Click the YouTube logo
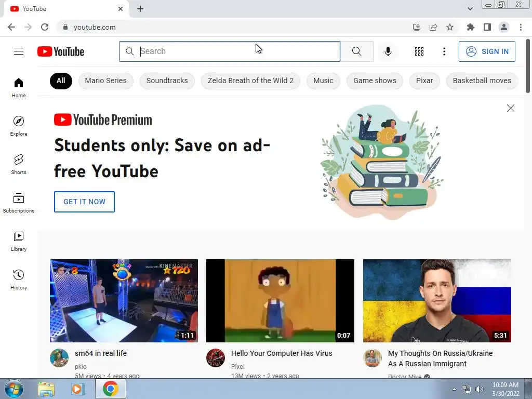 click(x=61, y=51)
